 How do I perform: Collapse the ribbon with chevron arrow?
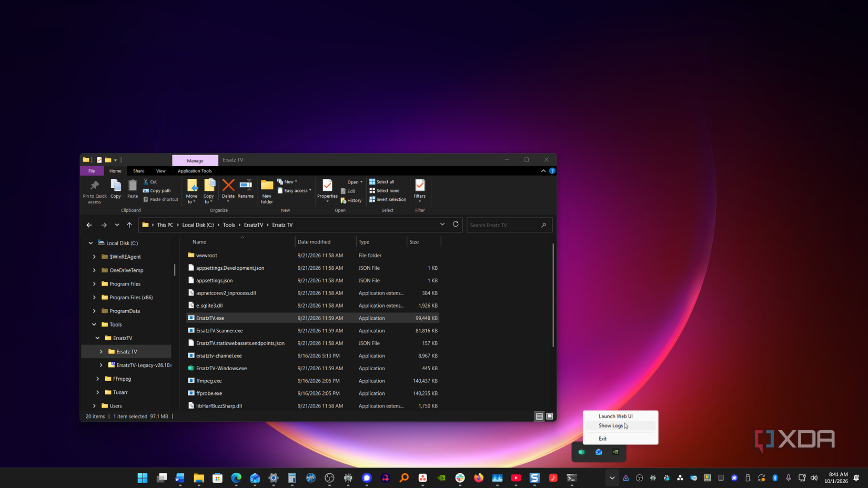point(543,171)
